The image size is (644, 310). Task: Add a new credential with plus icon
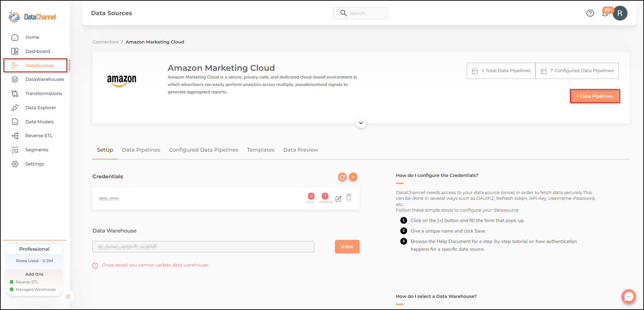point(353,177)
